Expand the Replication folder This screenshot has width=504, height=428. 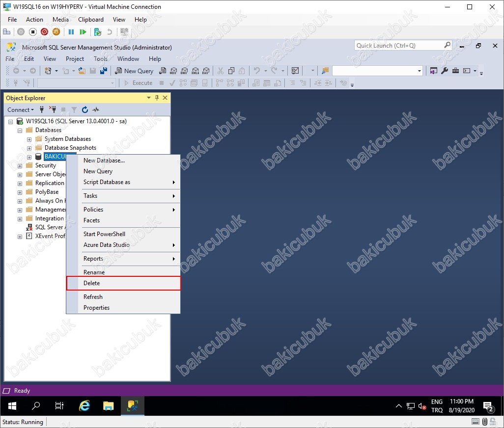20,184
